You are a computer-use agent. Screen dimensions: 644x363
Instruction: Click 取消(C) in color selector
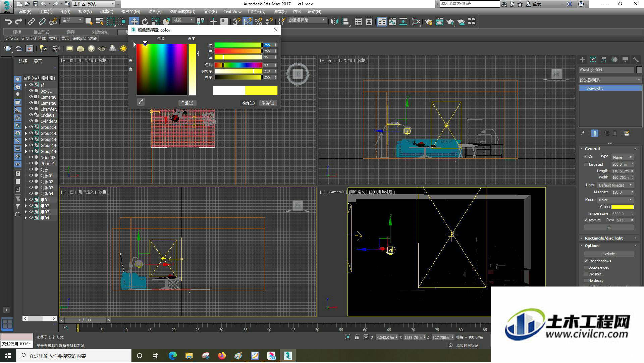tap(268, 103)
